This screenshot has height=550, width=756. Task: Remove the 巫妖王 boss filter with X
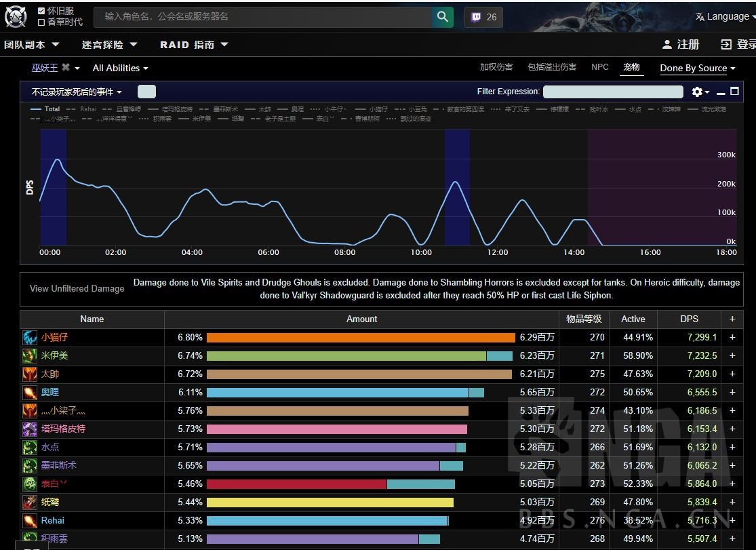pos(66,68)
